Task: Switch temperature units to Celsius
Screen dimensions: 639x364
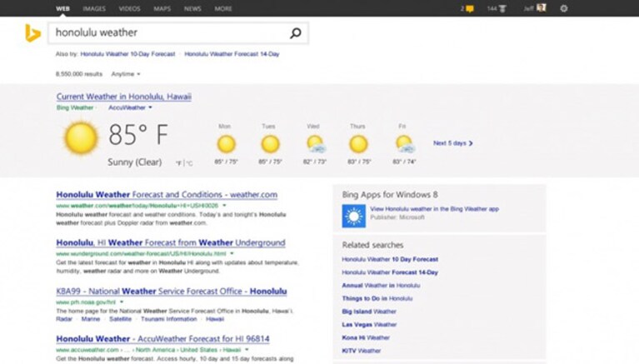Action: pyautogui.click(x=189, y=163)
